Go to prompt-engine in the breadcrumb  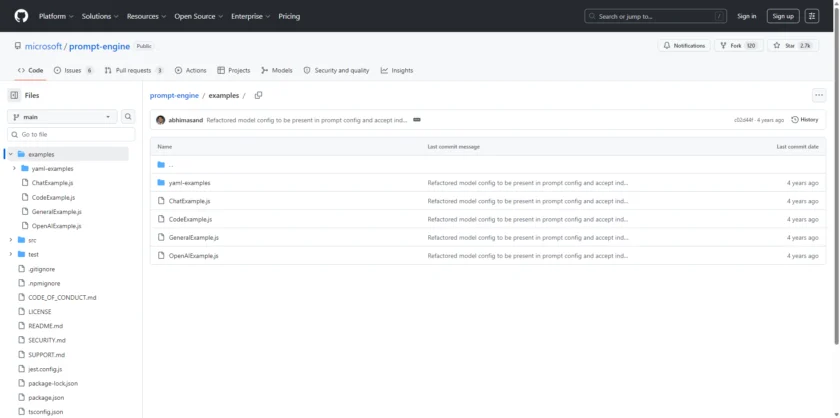point(174,95)
